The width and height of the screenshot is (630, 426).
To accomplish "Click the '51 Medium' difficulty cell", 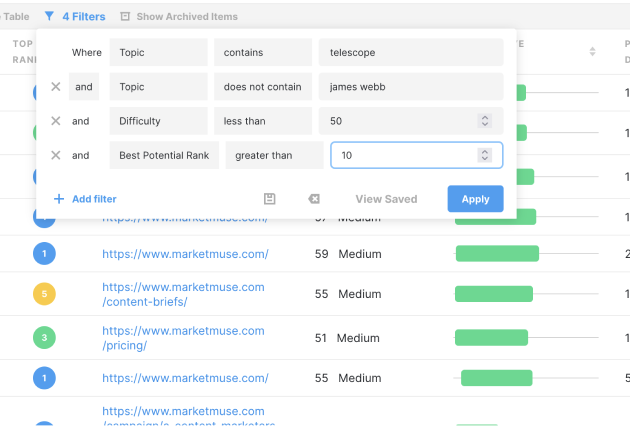I will (x=347, y=338).
